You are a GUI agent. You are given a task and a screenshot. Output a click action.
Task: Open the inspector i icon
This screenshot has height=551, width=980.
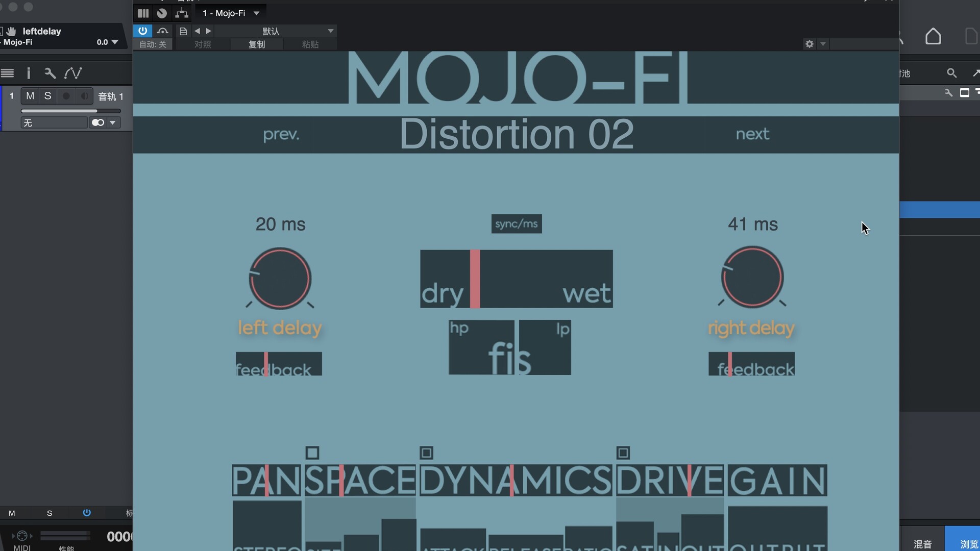pos(29,73)
